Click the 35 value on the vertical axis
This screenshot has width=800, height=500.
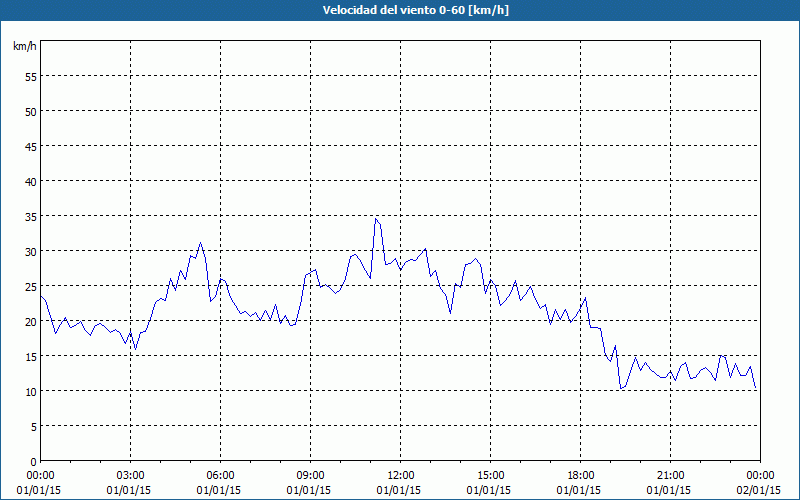(31, 216)
